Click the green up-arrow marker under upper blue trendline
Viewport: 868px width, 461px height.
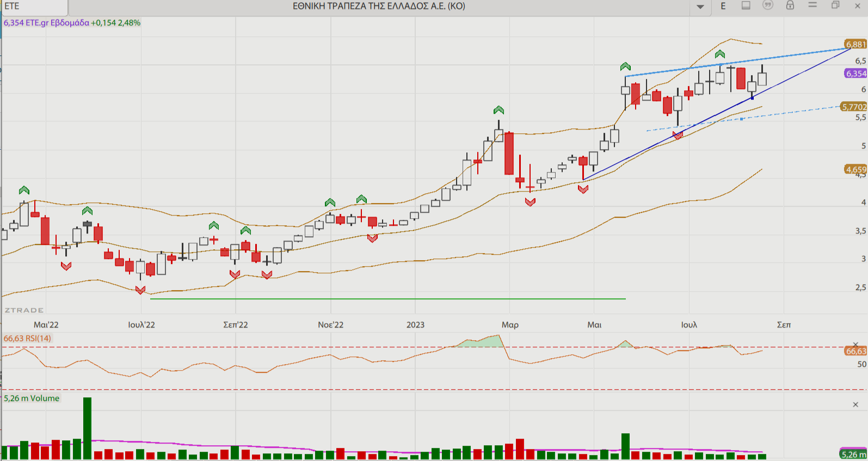tap(720, 54)
